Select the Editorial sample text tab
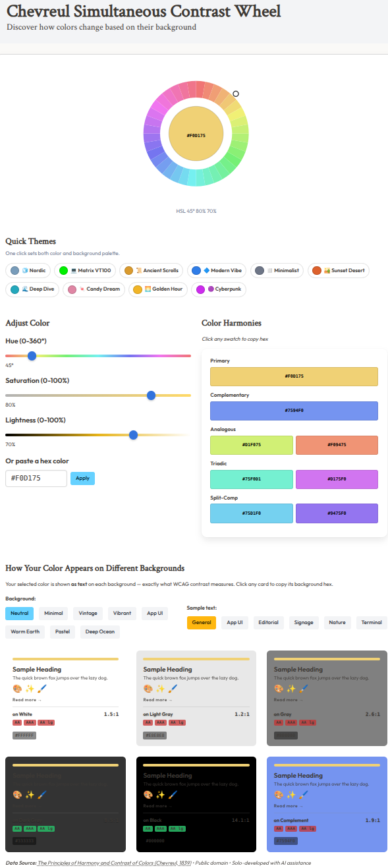388x868 pixels. [268, 622]
